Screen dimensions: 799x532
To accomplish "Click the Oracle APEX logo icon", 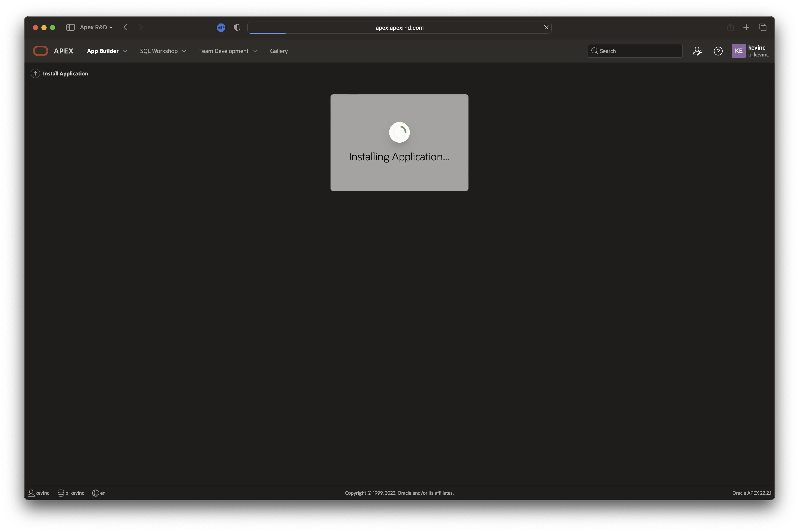I will pyautogui.click(x=40, y=51).
